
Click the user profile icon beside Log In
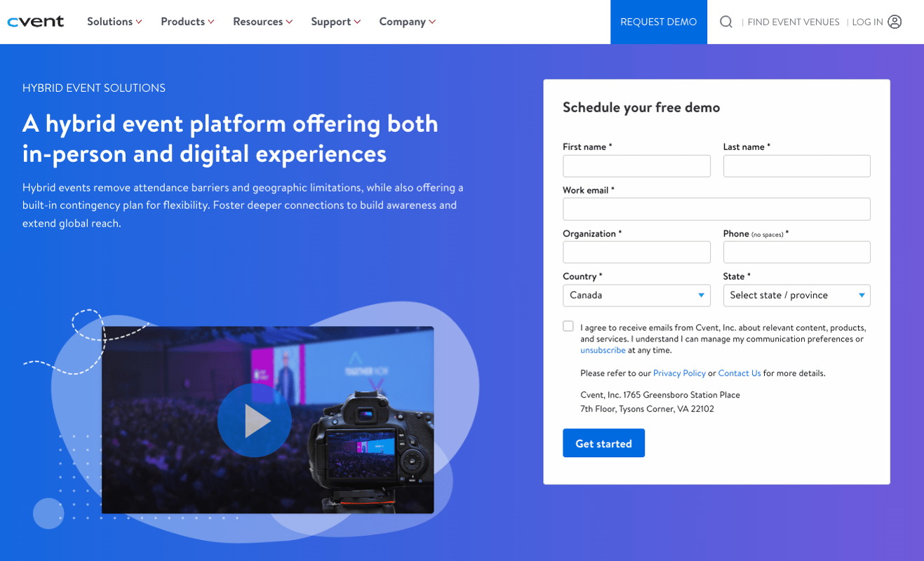pyautogui.click(x=895, y=22)
